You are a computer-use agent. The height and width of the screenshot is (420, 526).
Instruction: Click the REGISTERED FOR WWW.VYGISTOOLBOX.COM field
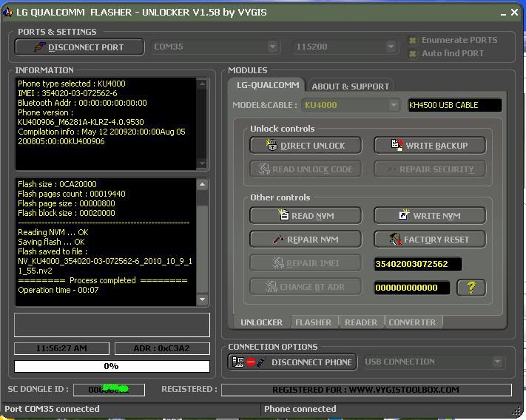(366, 390)
